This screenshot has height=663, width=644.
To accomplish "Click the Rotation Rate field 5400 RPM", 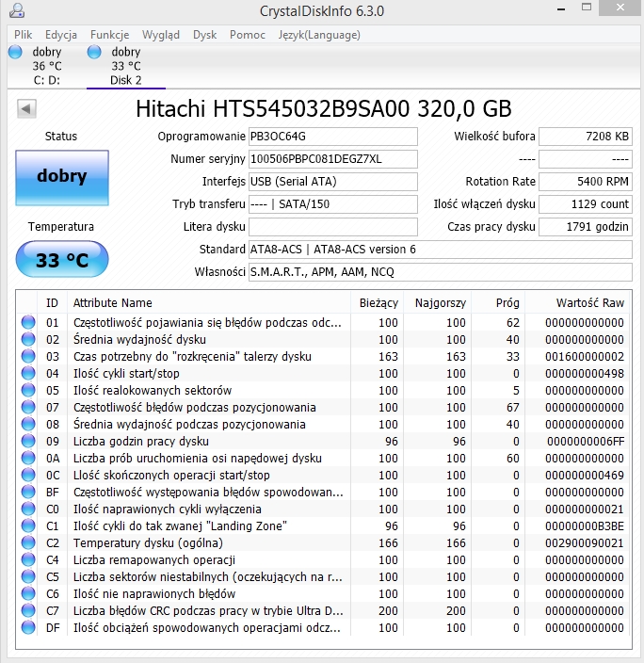I will (586, 182).
